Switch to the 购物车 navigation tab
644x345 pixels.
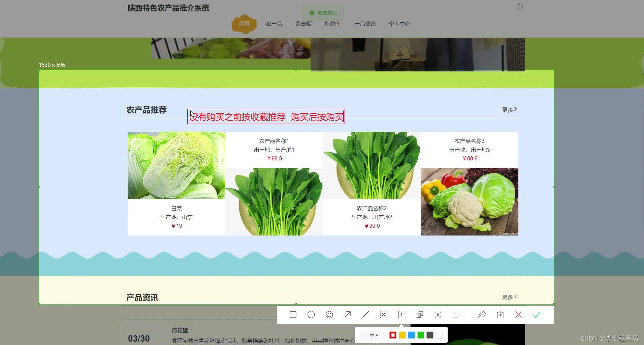click(333, 24)
